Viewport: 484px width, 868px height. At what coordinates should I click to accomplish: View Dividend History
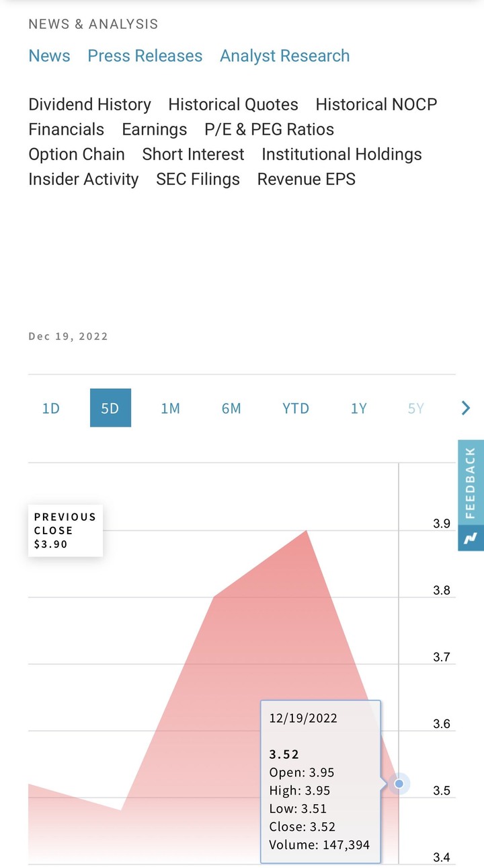(89, 104)
